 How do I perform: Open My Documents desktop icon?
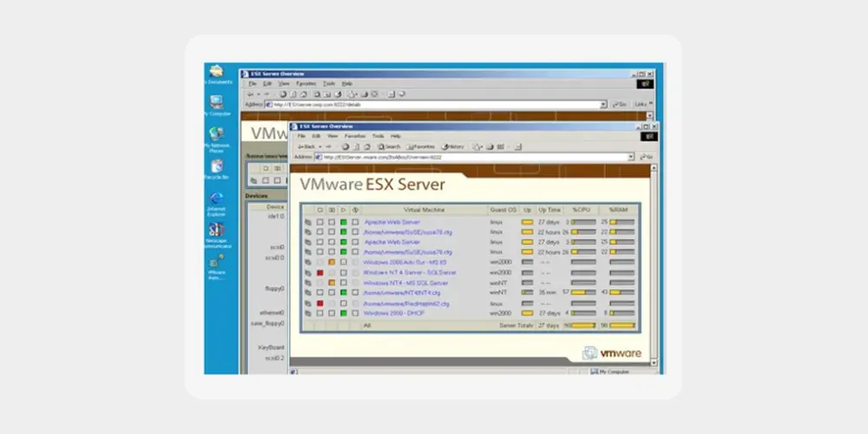(216, 71)
